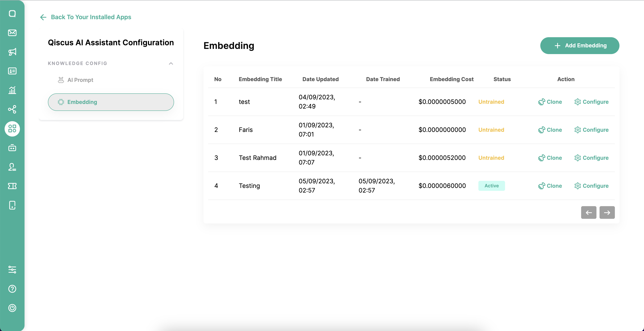Open the integration share-nodes icon in sidebar
The height and width of the screenshot is (331, 644).
(x=12, y=109)
